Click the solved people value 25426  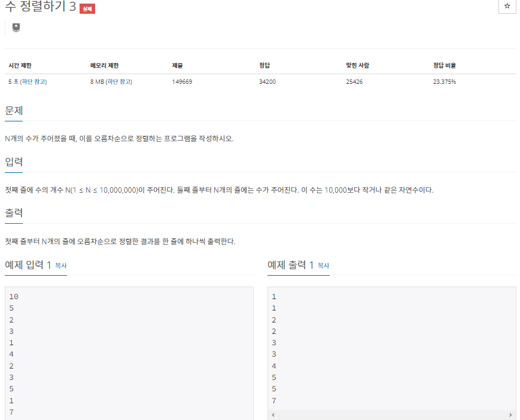point(354,81)
